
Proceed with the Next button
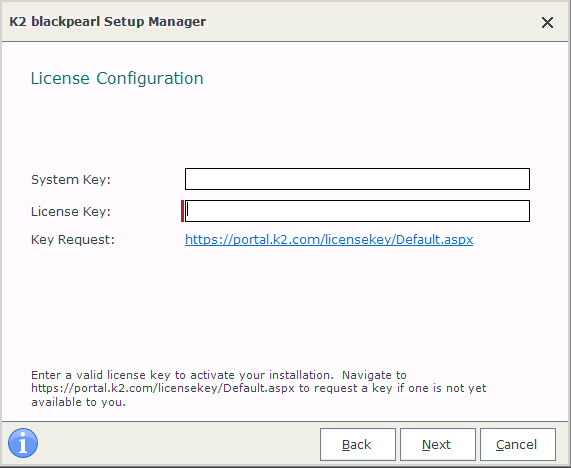tap(438, 444)
